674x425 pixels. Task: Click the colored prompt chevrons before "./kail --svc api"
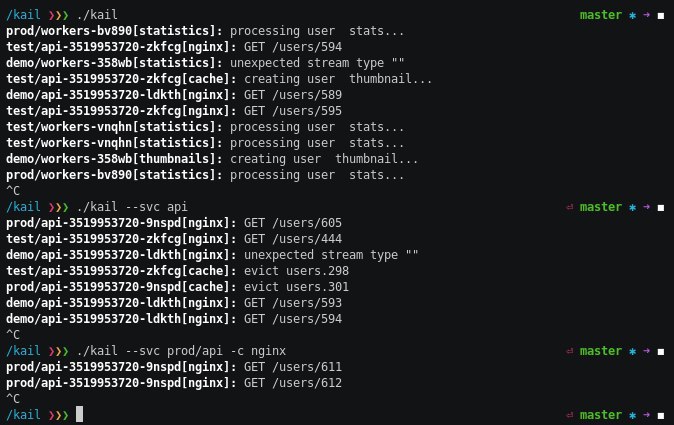pyautogui.click(x=56, y=207)
